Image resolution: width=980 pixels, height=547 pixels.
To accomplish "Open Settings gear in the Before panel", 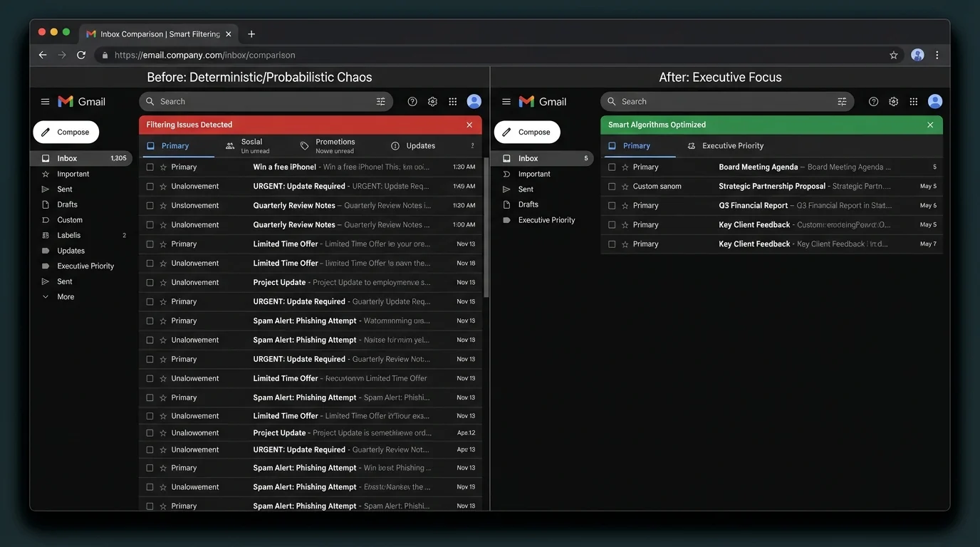I will (432, 102).
